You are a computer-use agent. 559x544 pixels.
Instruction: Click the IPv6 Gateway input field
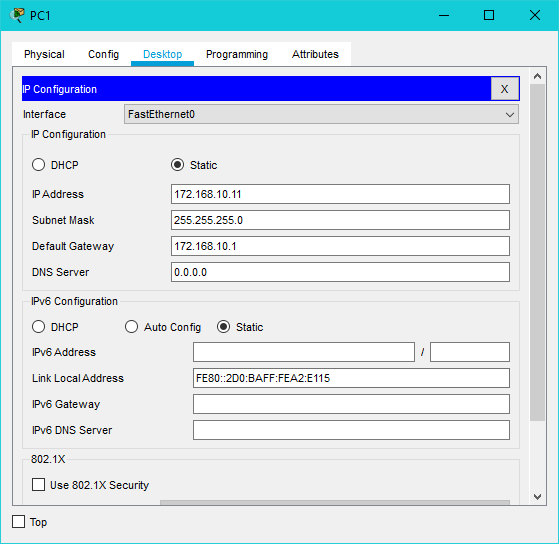(351, 404)
